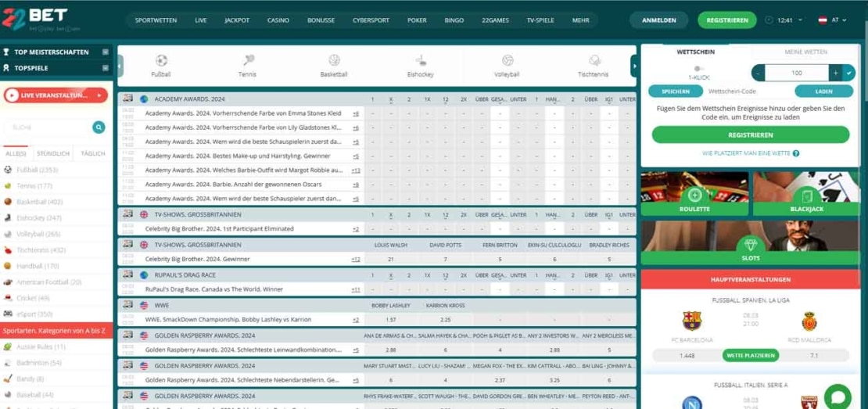Viewport: 868px width, 409px height.
Task: Select the Tennis sport icon
Action: (248, 60)
